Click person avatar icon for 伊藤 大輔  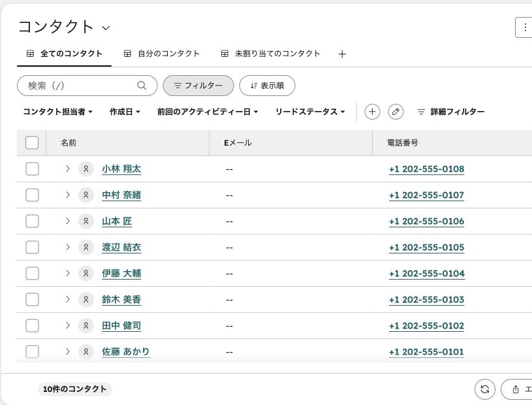(86, 273)
